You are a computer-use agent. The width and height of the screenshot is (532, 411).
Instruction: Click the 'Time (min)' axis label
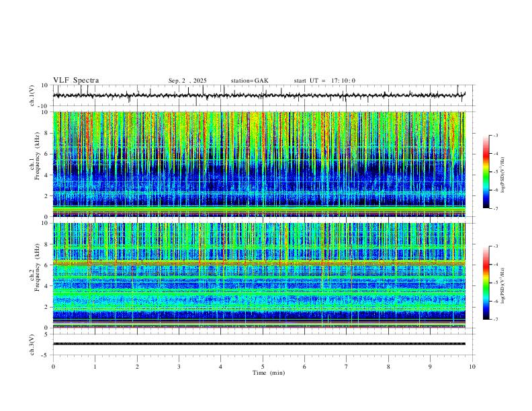tap(269, 373)
